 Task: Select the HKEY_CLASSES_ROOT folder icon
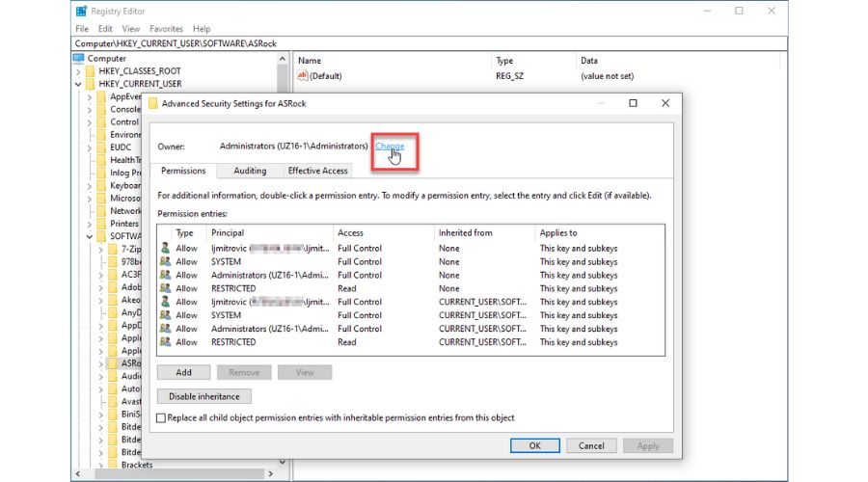point(91,71)
